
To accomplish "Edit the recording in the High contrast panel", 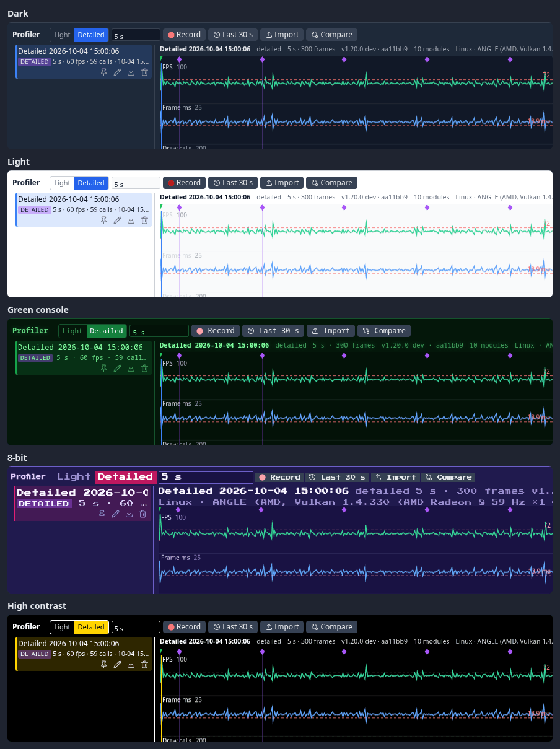I will pos(117,664).
